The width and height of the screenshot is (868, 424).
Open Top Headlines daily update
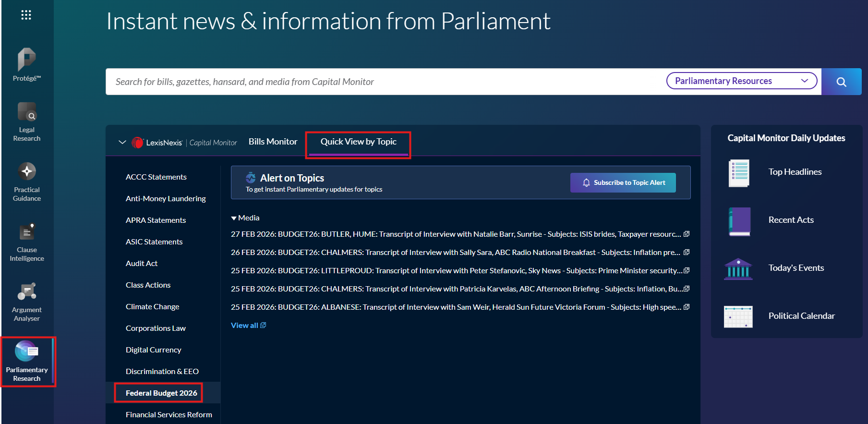(x=795, y=172)
